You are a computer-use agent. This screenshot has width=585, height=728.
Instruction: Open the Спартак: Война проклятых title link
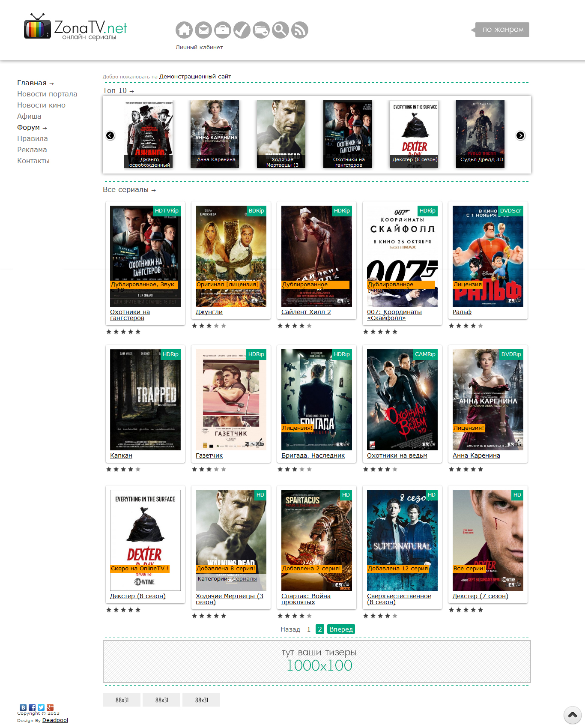306,599
